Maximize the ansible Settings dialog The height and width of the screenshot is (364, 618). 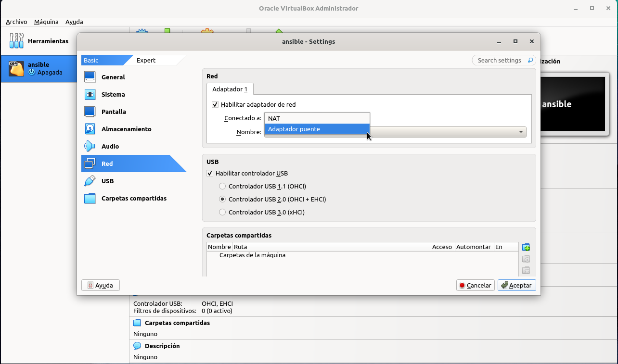coord(515,41)
